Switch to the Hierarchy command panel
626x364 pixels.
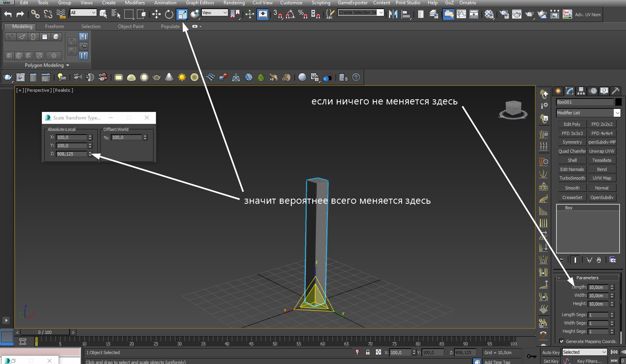[581, 91]
